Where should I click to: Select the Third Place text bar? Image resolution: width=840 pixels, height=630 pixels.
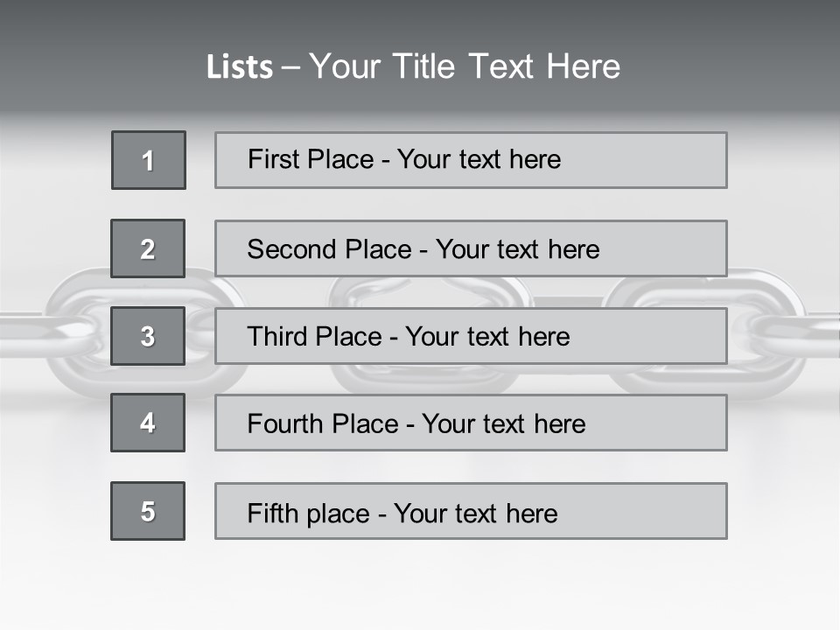[471, 336]
